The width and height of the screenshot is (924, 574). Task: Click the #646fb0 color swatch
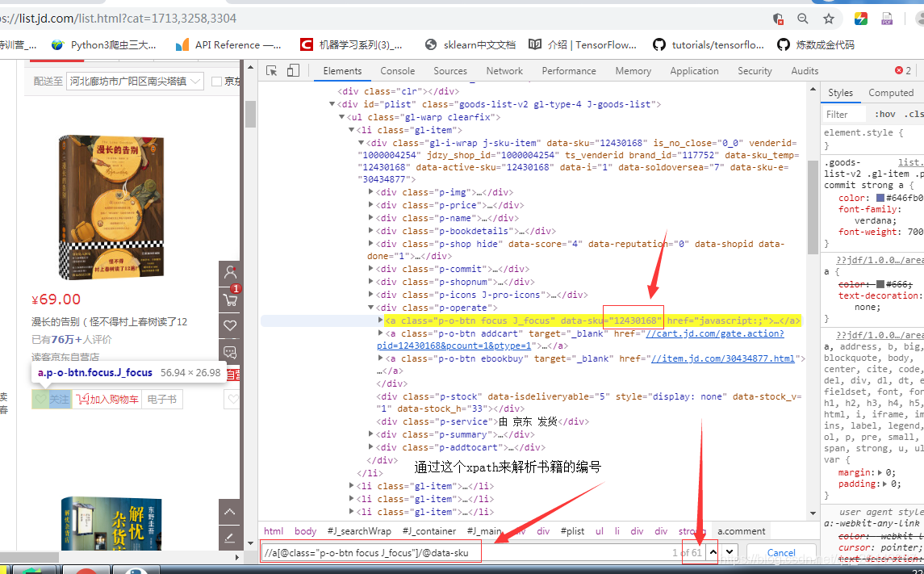pos(880,198)
